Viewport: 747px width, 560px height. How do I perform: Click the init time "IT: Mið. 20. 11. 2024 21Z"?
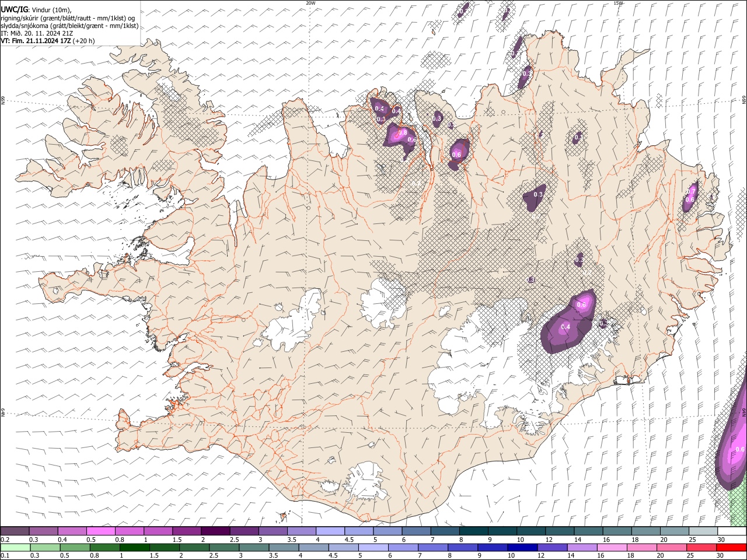tap(37, 33)
